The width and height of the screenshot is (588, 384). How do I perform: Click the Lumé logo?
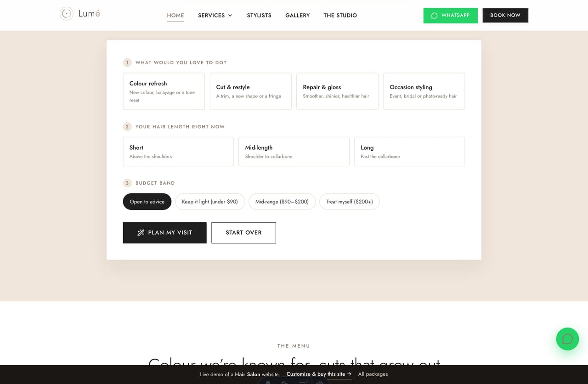[x=80, y=14]
